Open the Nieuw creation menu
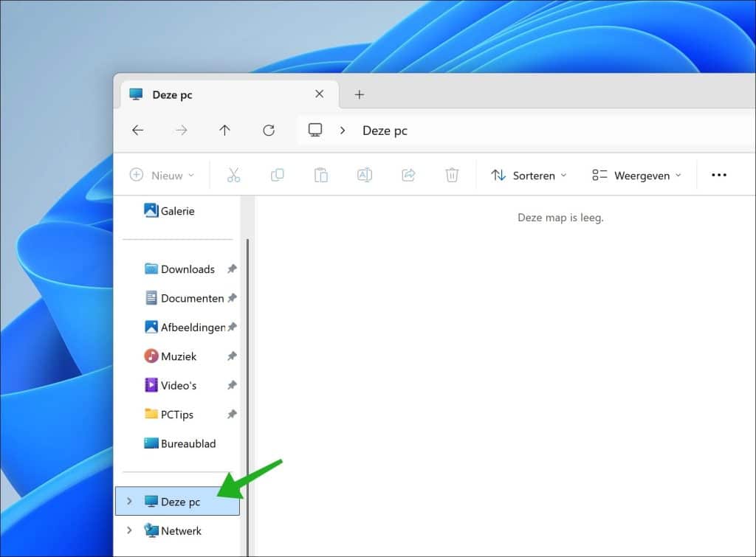Viewport: 756px width, 557px height. click(x=162, y=176)
